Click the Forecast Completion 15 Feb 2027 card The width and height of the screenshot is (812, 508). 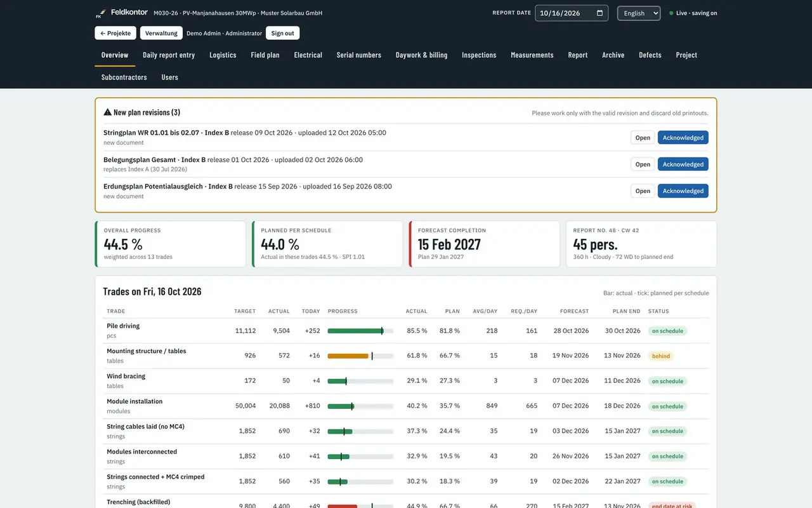[x=484, y=244]
